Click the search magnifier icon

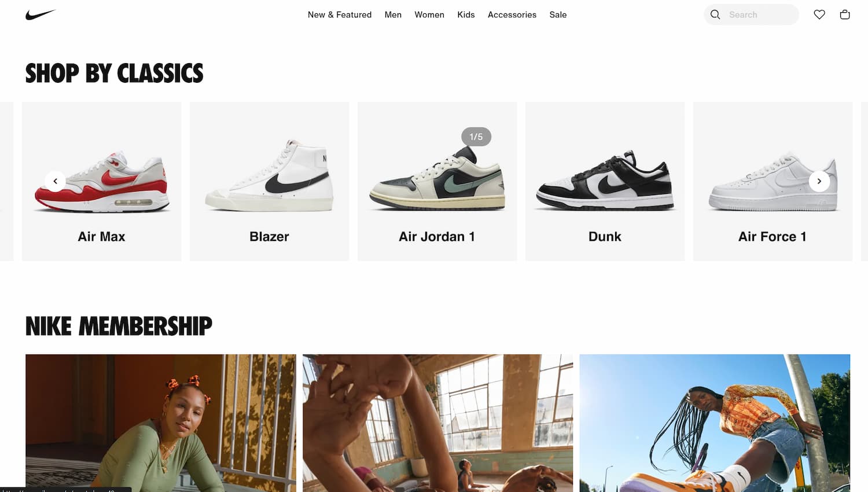tap(715, 14)
